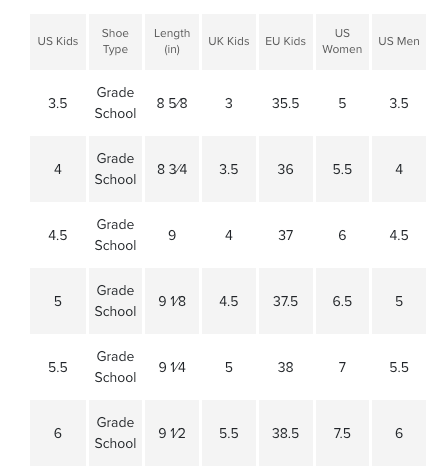The width and height of the screenshot is (439, 475).
Task: Select the 9 1/4 length cell
Action: pyautogui.click(x=172, y=367)
